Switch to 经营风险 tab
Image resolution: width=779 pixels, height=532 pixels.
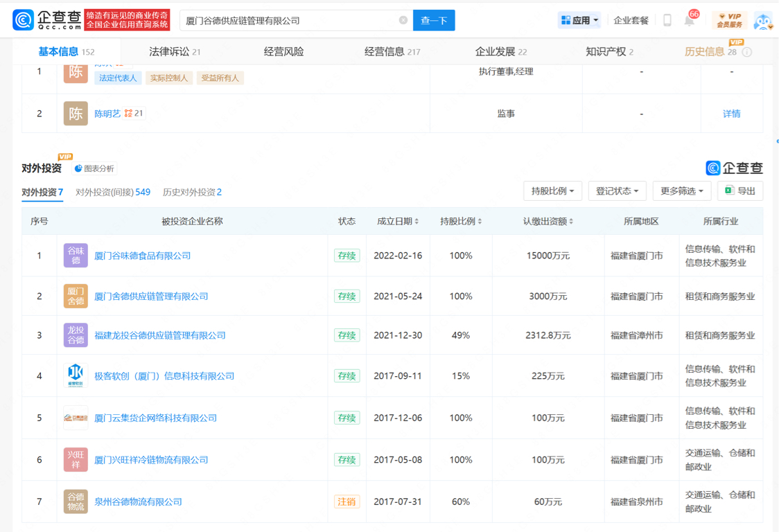point(283,52)
